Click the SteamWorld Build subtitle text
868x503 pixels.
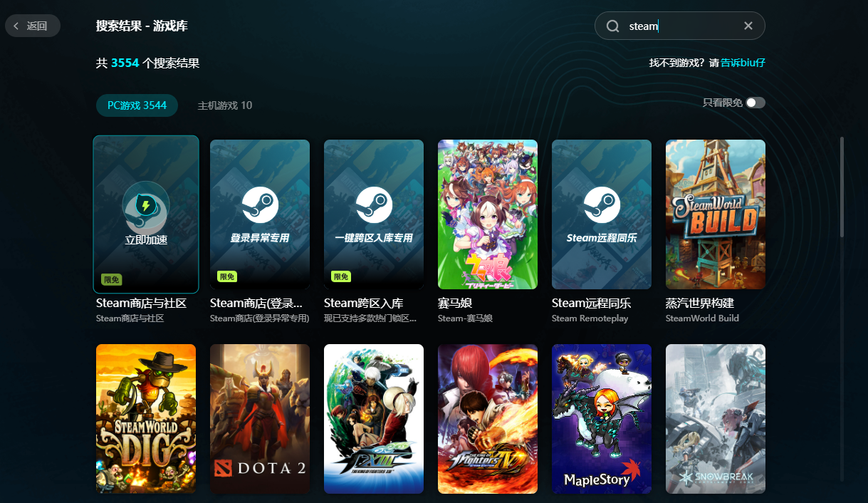point(702,318)
